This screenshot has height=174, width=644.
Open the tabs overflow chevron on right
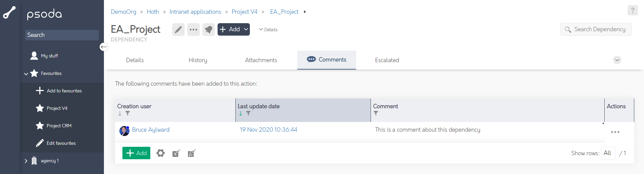pyautogui.click(x=617, y=60)
